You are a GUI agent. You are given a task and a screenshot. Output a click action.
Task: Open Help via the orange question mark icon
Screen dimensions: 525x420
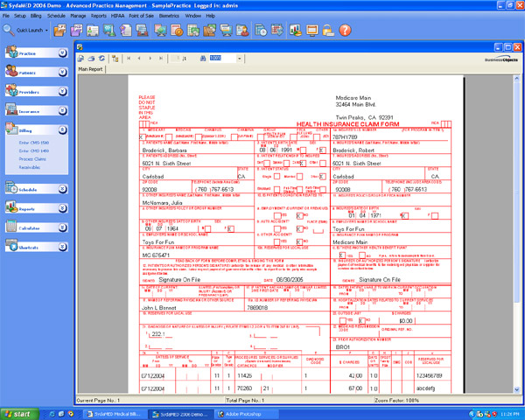click(x=344, y=31)
